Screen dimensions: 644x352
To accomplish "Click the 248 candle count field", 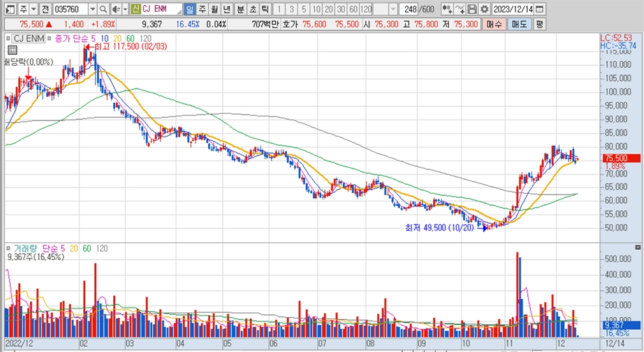I will pos(410,9).
